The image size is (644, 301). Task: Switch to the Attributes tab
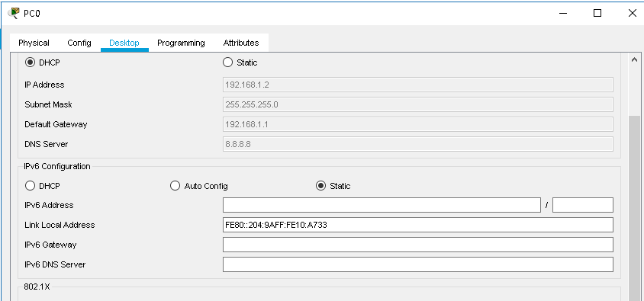241,43
